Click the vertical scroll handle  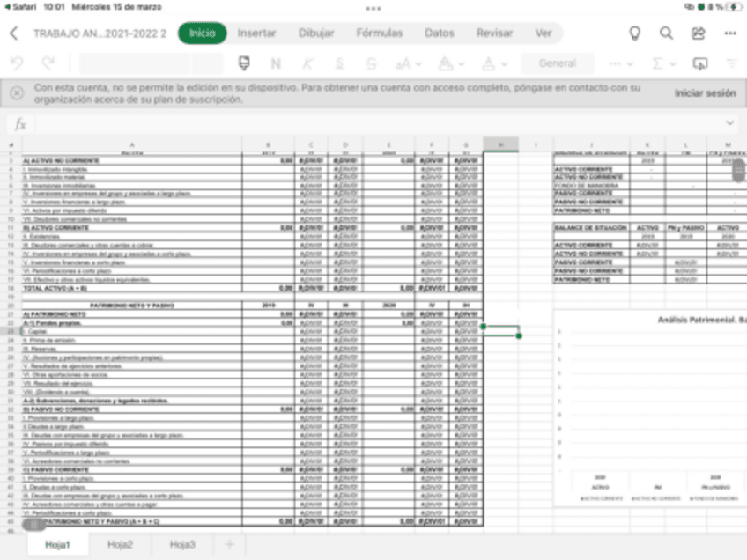[738, 170]
